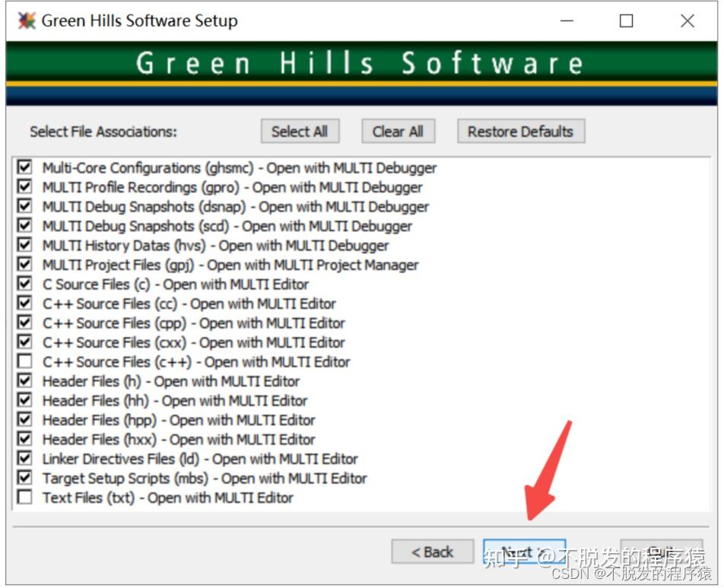
Task: Uncheck Header Files (h) association
Action: pos(24,381)
